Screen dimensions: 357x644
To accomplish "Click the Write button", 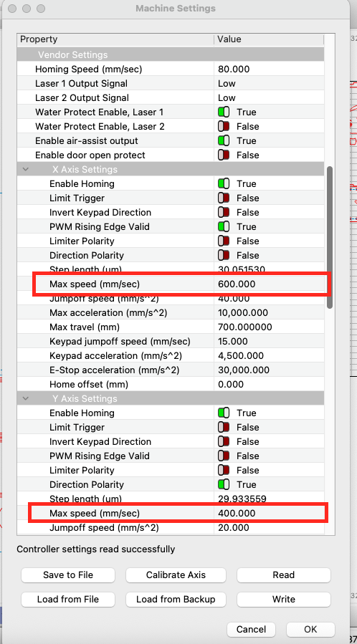I will point(283,600).
